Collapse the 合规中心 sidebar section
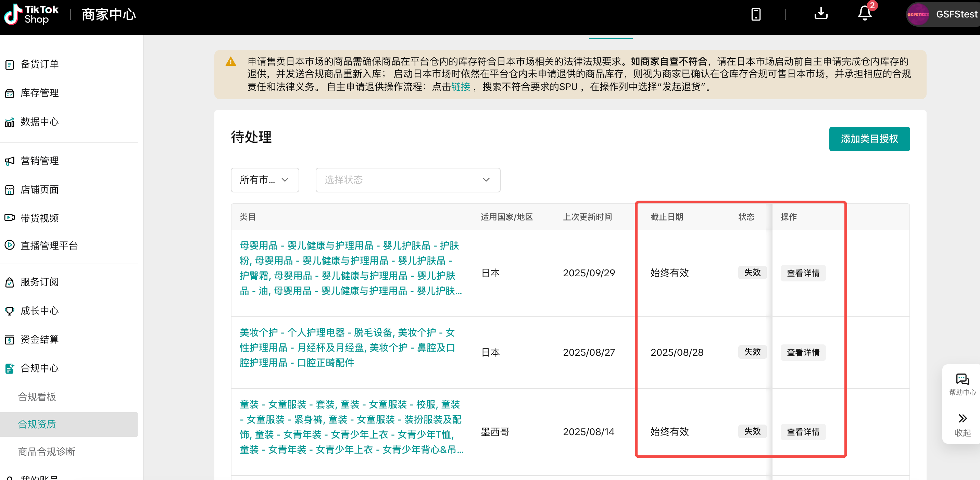 (39, 368)
